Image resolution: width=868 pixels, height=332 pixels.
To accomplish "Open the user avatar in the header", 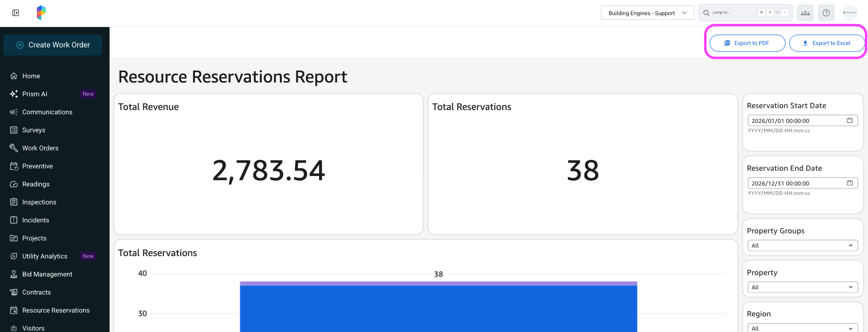I will click(x=850, y=13).
